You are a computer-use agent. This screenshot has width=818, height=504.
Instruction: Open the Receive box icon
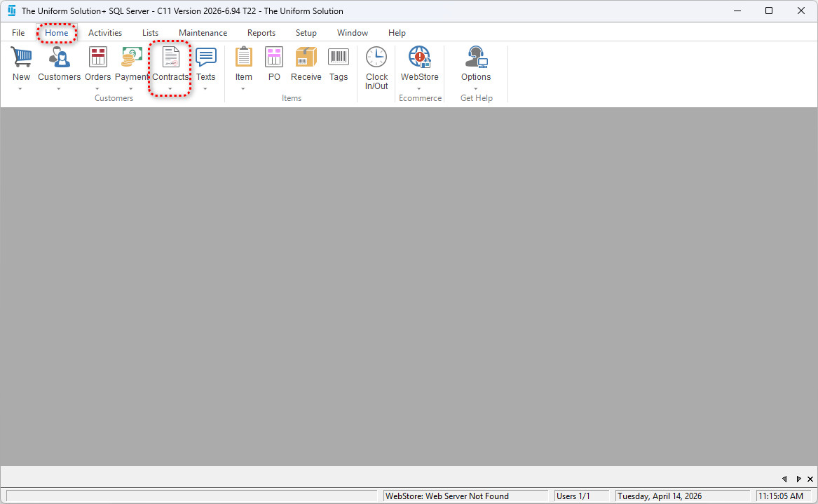(306, 57)
